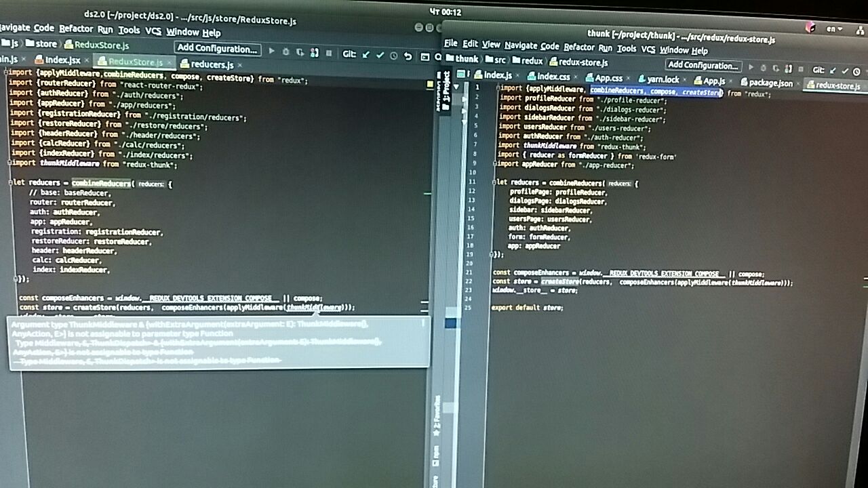The height and width of the screenshot is (488, 868).
Task: Click Add Configuration in thunk window
Action: tap(703, 66)
